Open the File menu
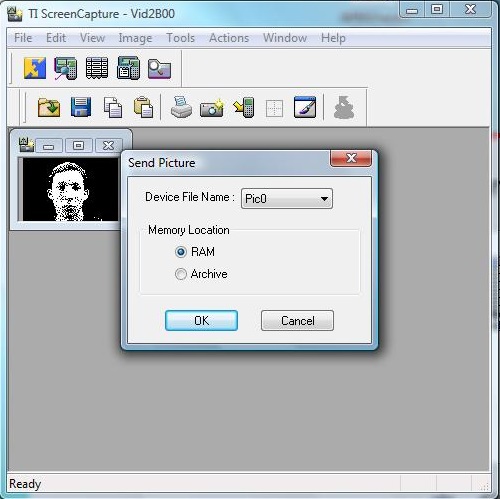Screen dimensions: 500x499 [23, 38]
